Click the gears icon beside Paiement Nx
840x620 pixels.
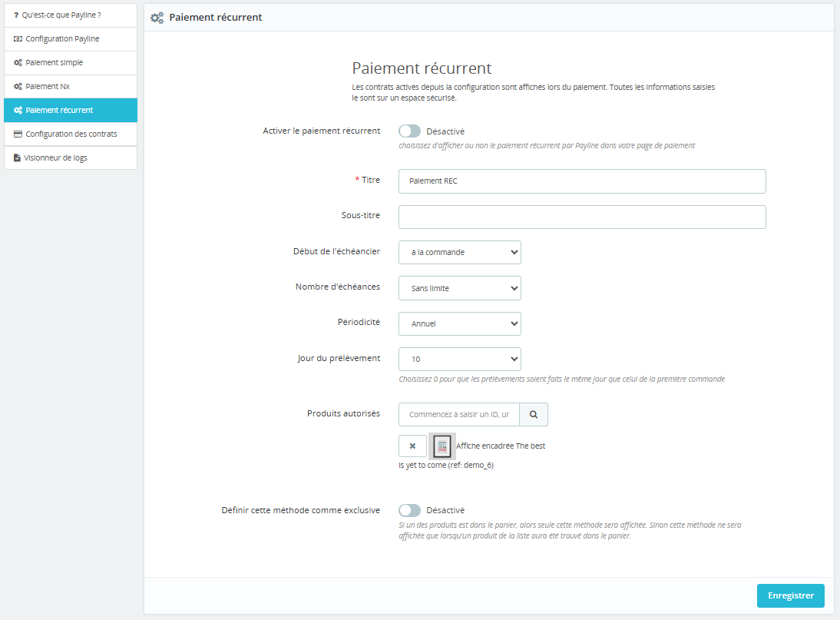18,86
